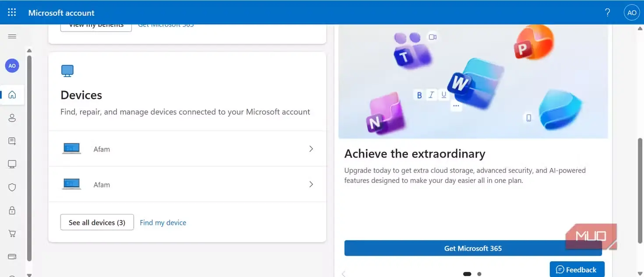Toggle the hamburger navigation menu

(12, 36)
